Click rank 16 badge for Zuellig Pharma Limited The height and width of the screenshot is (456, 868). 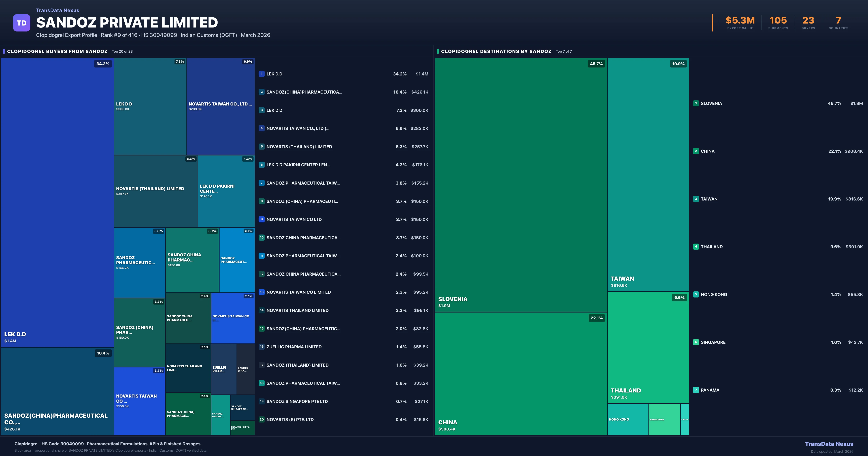click(x=261, y=347)
